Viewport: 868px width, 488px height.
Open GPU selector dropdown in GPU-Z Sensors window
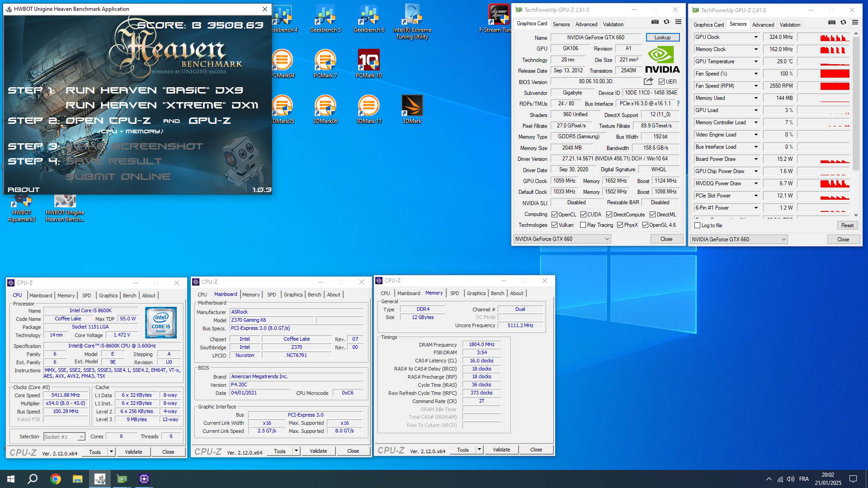739,239
